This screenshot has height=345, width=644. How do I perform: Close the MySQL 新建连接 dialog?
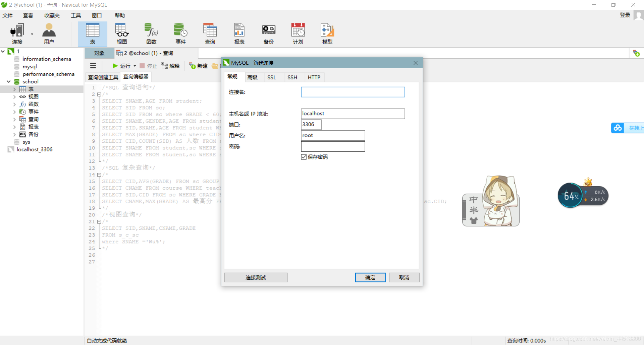tap(416, 63)
